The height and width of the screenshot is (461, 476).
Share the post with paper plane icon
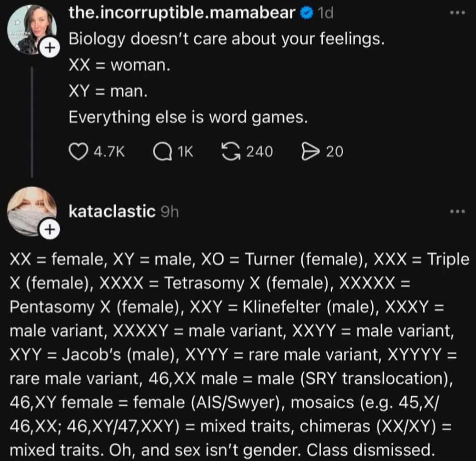point(310,152)
